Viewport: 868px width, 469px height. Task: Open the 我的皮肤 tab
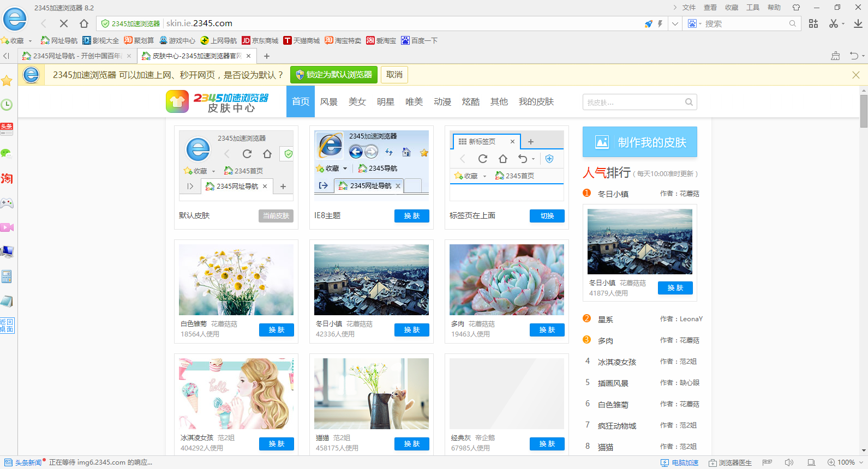coord(536,101)
